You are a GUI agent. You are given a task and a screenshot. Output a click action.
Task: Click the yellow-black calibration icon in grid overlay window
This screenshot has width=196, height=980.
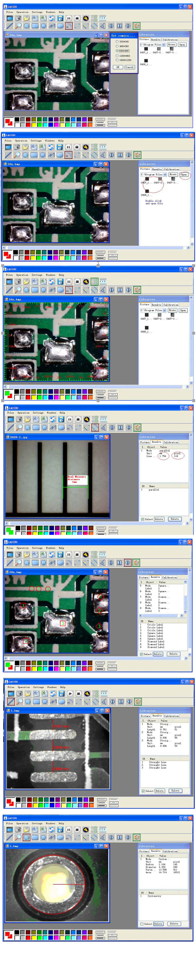(86, 281)
